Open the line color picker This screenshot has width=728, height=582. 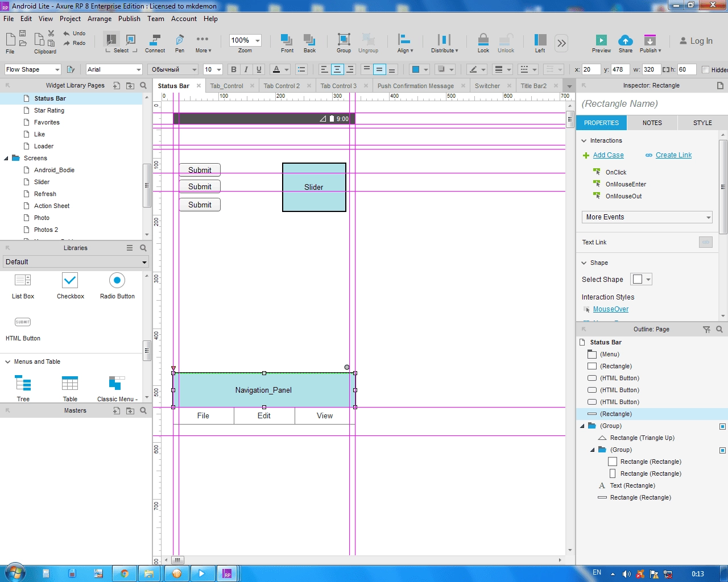click(473, 69)
